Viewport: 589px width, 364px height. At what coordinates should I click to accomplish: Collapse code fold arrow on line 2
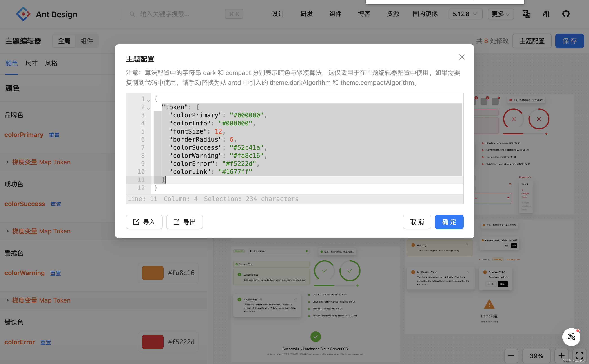[149, 109]
